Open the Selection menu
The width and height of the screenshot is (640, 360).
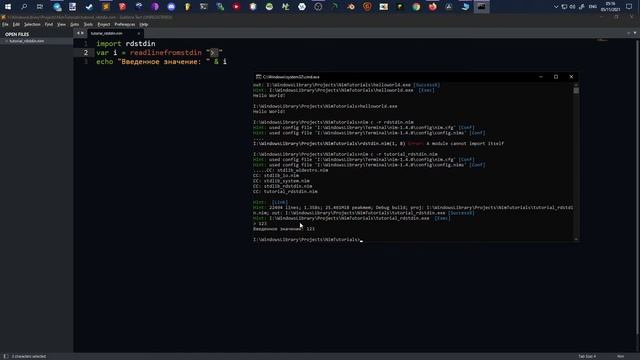(32, 24)
